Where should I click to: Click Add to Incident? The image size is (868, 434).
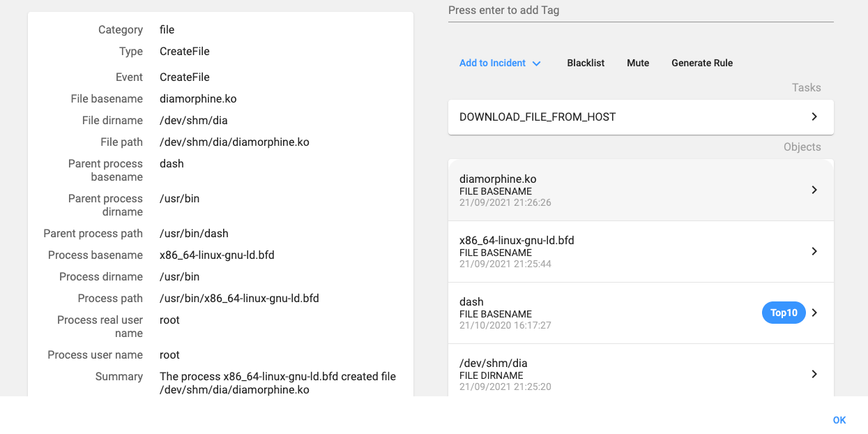pyautogui.click(x=492, y=63)
